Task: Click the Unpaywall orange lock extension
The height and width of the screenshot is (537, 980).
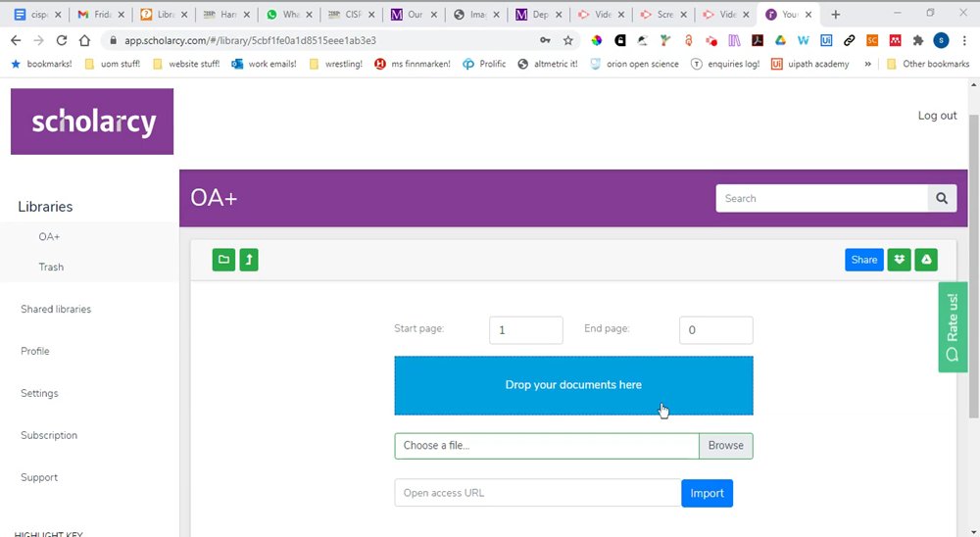Action: click(x=688, y=40)
